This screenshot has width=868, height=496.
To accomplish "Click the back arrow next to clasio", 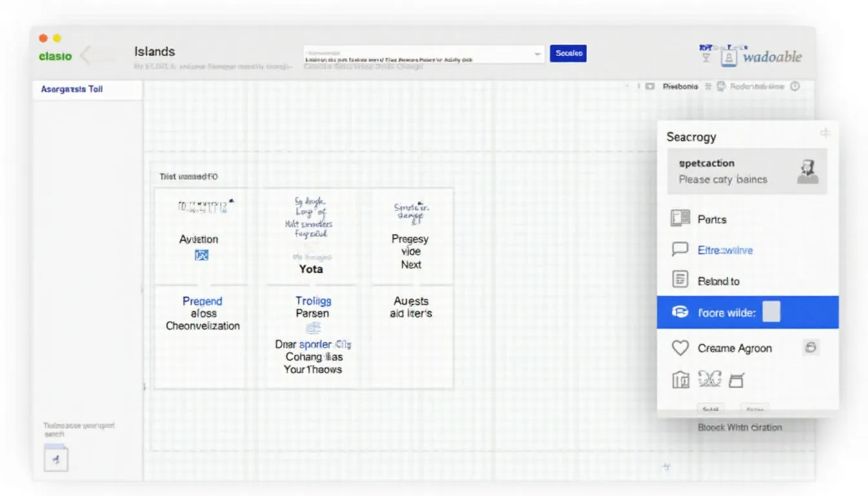I will 85,56.
